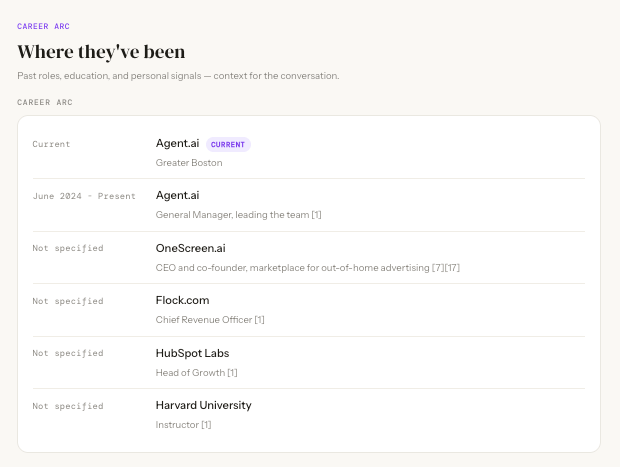Click the gray CAREER ARC subheading above card
The width and height of the screenshot is (620, 467).
click(x=45, y=102)
